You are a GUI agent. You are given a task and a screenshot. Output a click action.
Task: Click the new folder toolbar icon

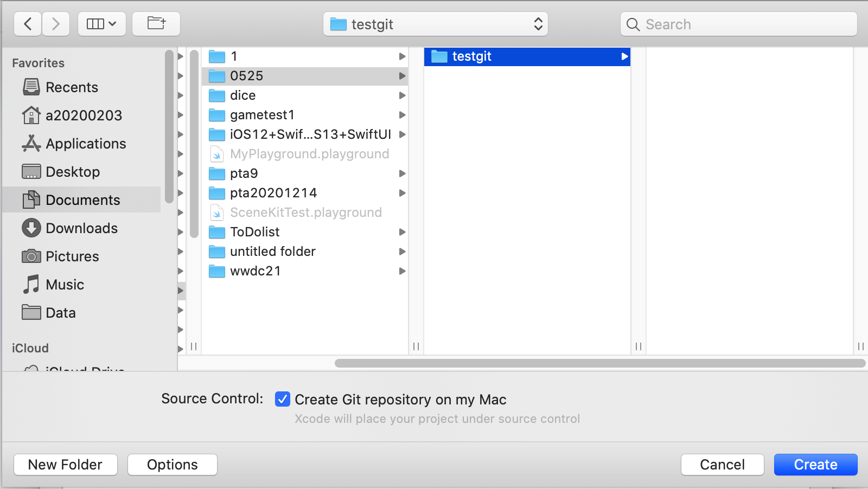click(x=156, y=24)
